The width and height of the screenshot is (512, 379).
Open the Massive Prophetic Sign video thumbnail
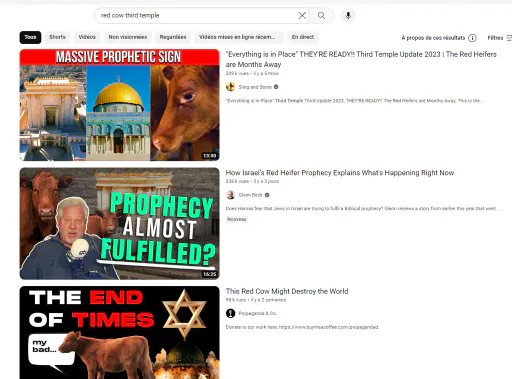pyautogui.click(x=120, y=105)
